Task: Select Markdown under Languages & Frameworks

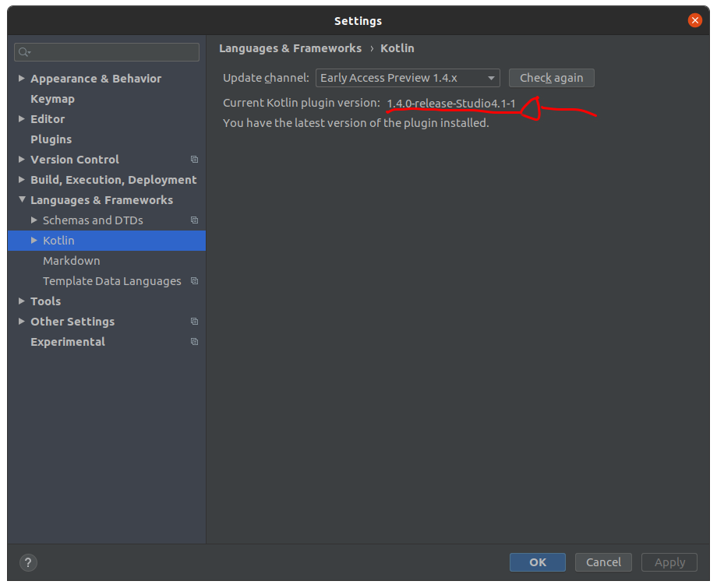Action: coord(71,261)
